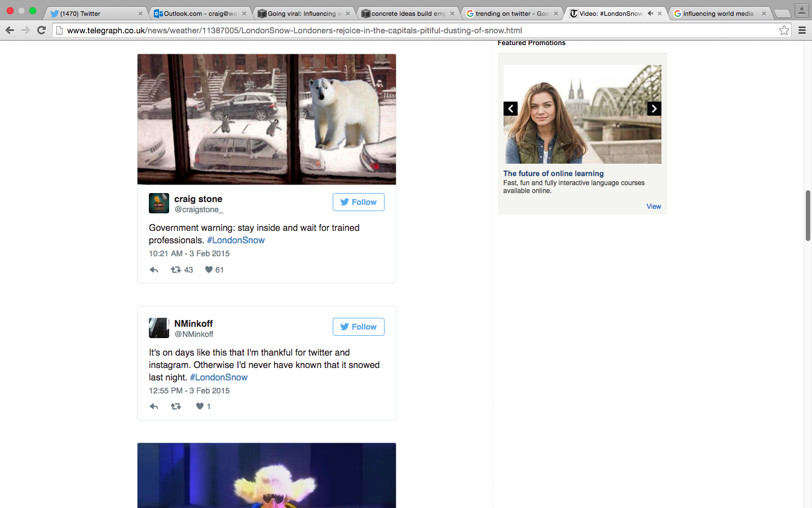This screenshot has height=508, width=812.
Task: Go back with the browser back arrow
Action: click(x=10, y=30)
